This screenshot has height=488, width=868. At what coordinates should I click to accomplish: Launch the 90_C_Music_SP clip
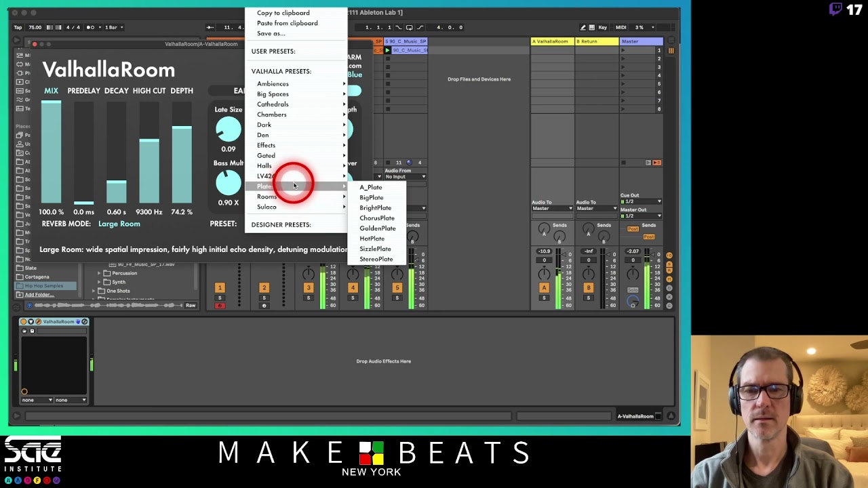[x=388, y=51]
